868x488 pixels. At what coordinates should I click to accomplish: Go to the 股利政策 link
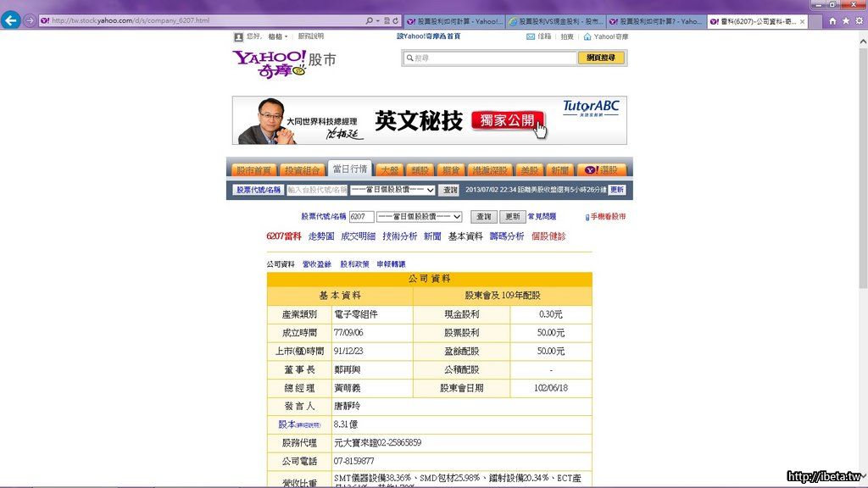pos(354,264)
